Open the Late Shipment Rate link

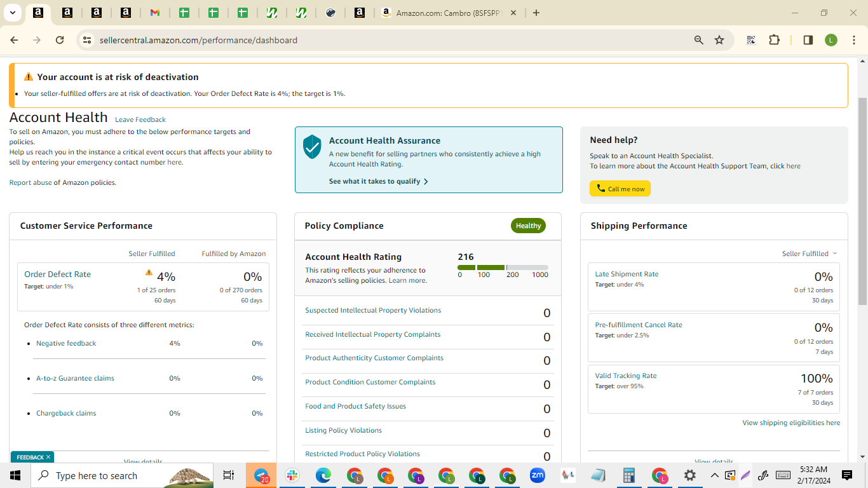pyautogui.click(x=627, y=274)
